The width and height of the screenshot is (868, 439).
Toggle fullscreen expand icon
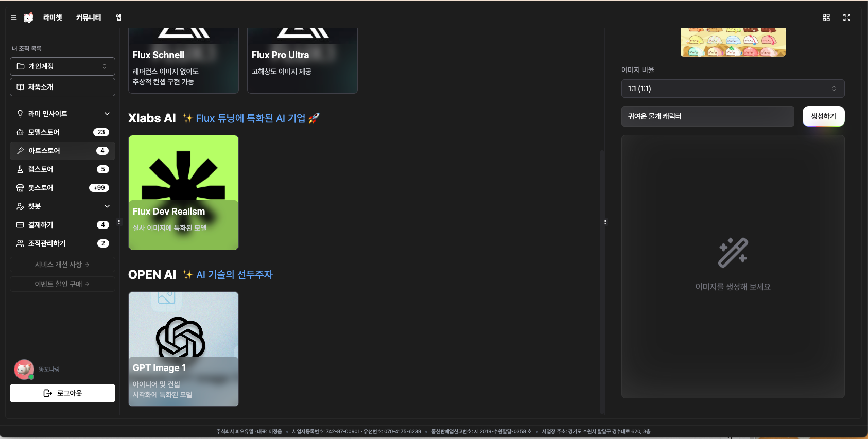pos(847,17)
